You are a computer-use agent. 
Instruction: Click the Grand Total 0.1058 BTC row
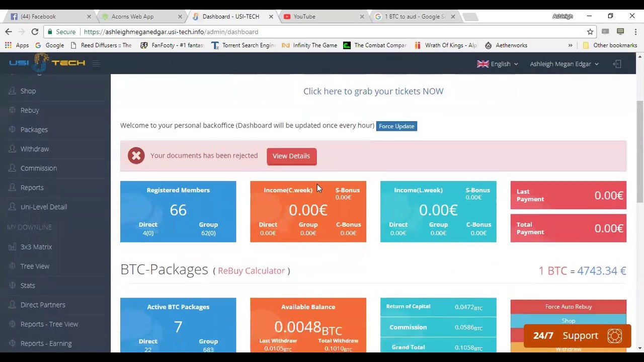438,347
